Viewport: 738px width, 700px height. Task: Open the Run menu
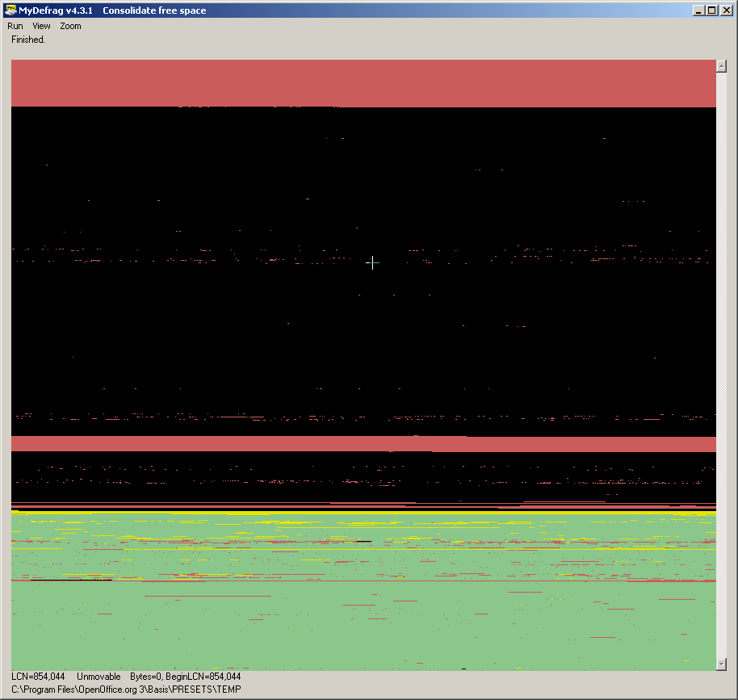click(x=15, y=26)
